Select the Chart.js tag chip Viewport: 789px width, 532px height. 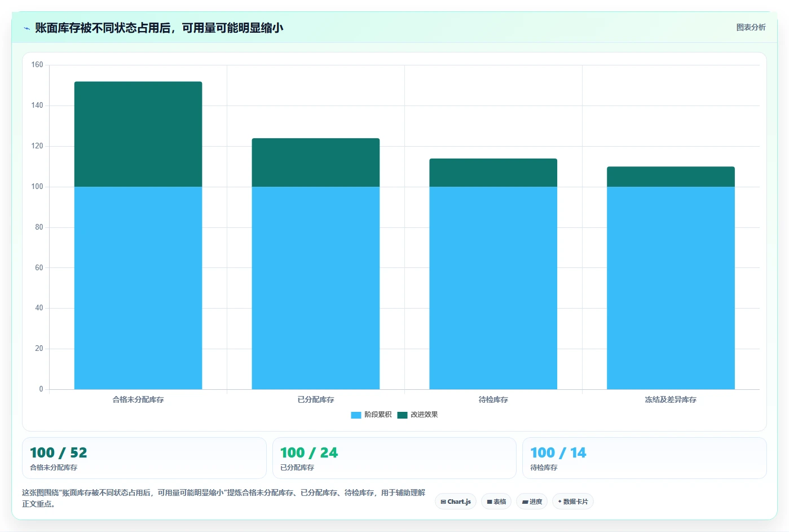pos(456,502)
